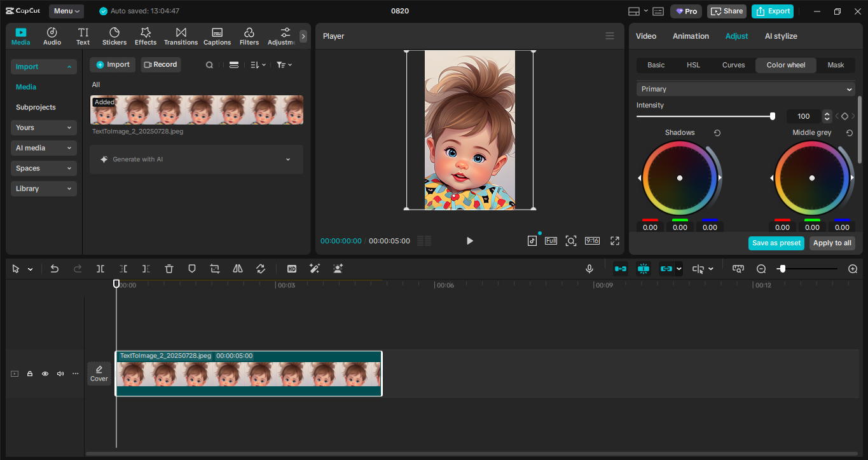Open the Menu dropdown at top left
The image size is (868, 460).
(x=65, y=11)
